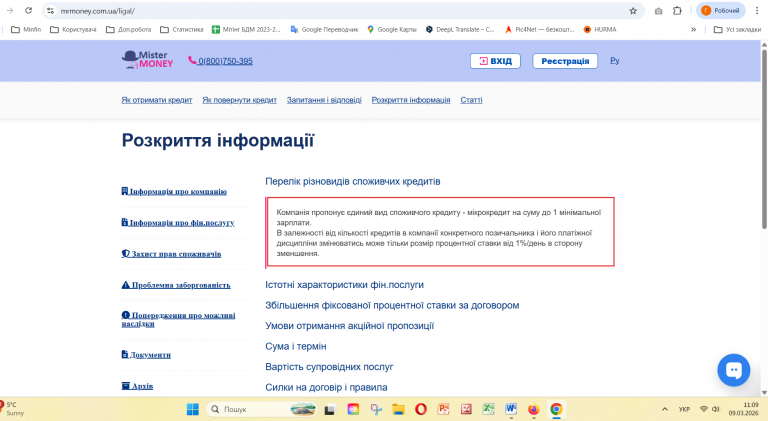Open the Статистика bookmark folder

(182, 29)
